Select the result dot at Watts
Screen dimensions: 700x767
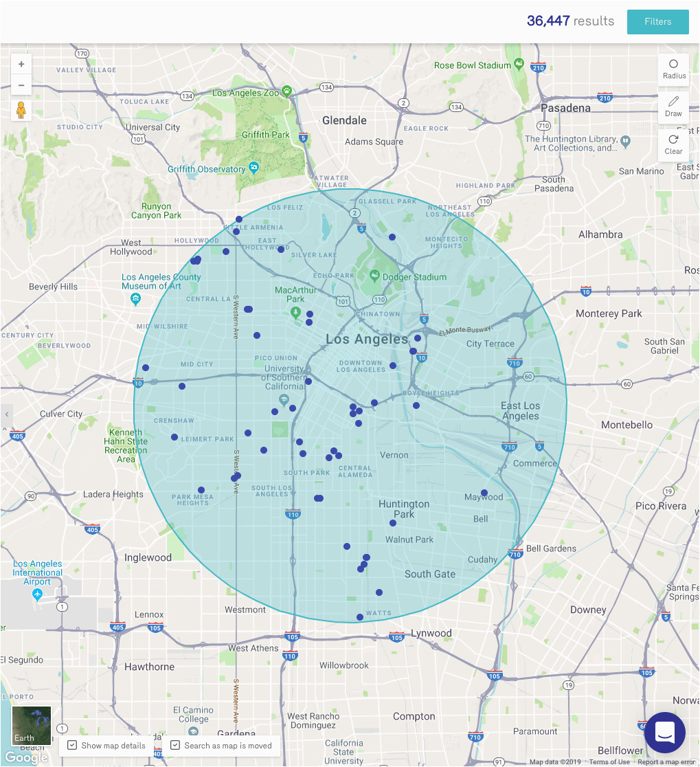(x=360, y=617)
